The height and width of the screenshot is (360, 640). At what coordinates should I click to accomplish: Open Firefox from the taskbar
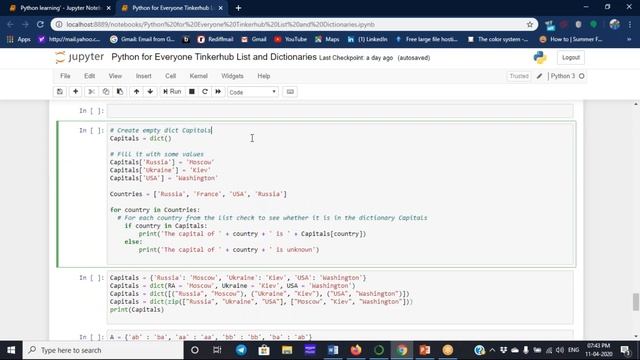point(356,350)
